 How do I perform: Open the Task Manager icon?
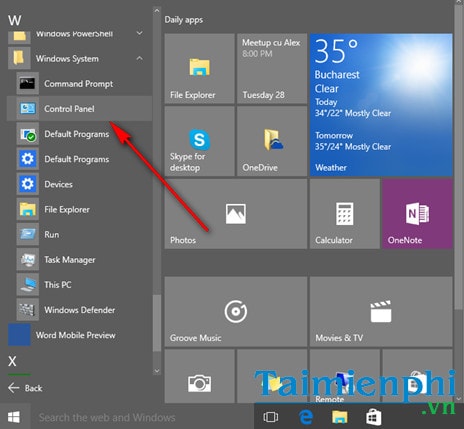click(27, 259)
